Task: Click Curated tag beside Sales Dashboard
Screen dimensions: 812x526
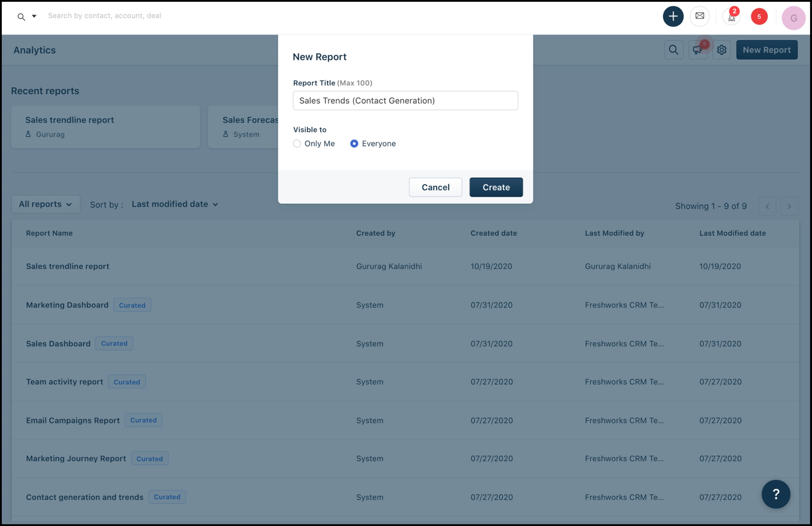Action: pyautogui.click(x=114, y=343)
